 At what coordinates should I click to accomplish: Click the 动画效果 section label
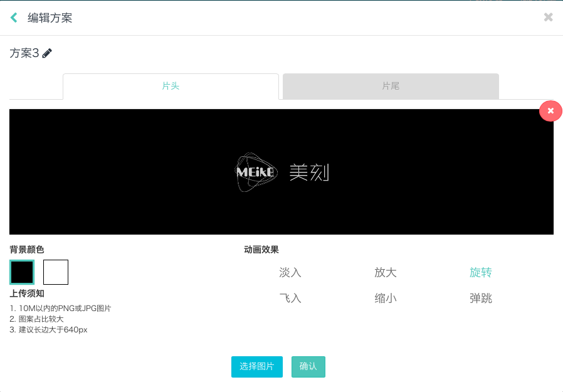(261, 250)
